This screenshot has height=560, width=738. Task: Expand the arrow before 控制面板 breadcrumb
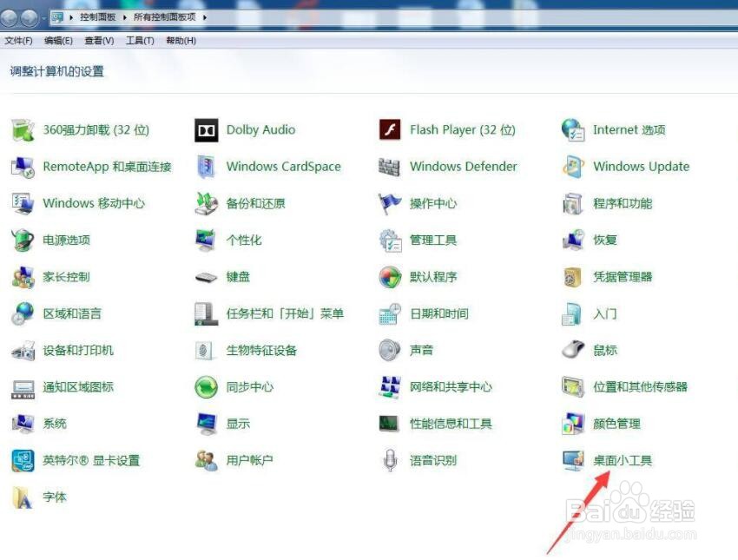[71, 17]
